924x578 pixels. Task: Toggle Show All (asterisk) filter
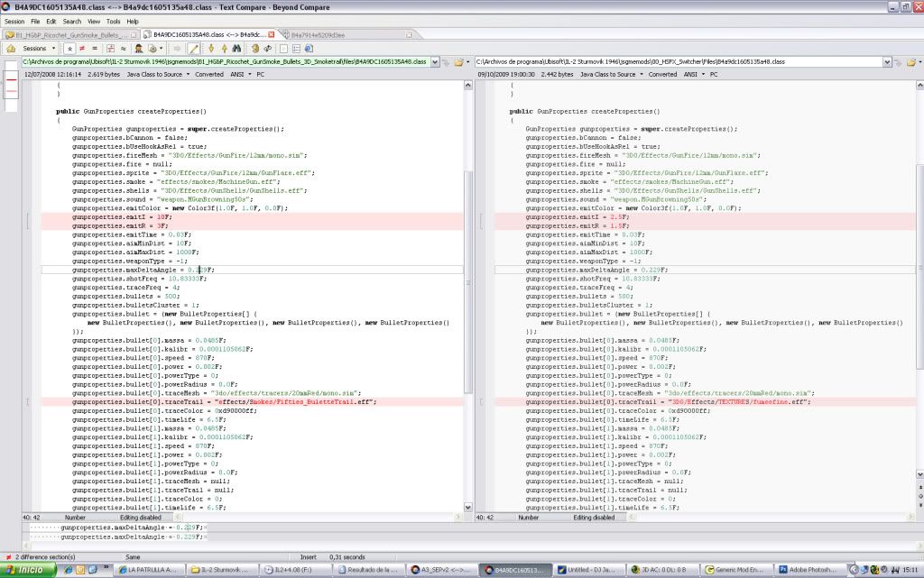pos(69,49)
